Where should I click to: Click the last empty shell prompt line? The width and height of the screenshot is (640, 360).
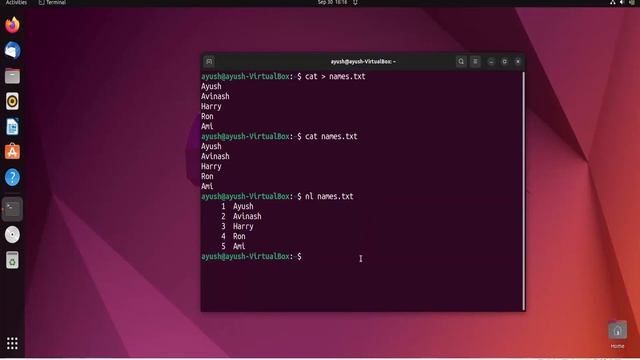point(251,256)
